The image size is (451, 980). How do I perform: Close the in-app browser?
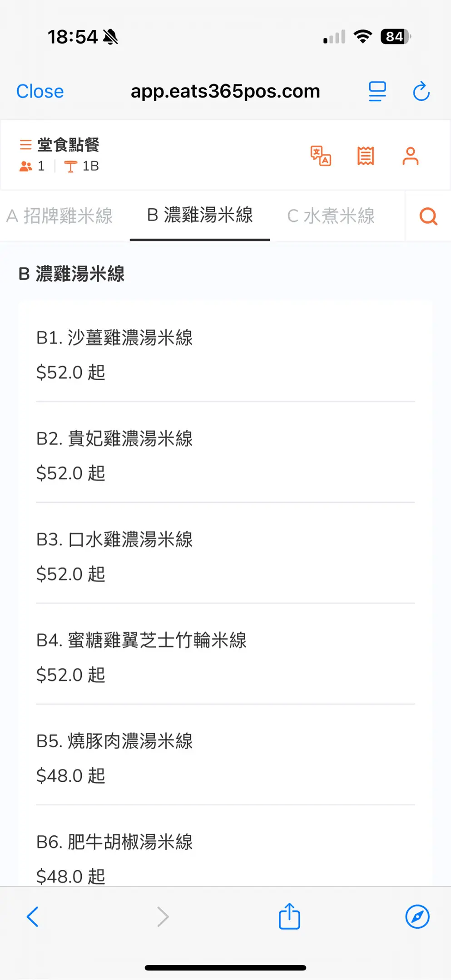pos(40,91)
